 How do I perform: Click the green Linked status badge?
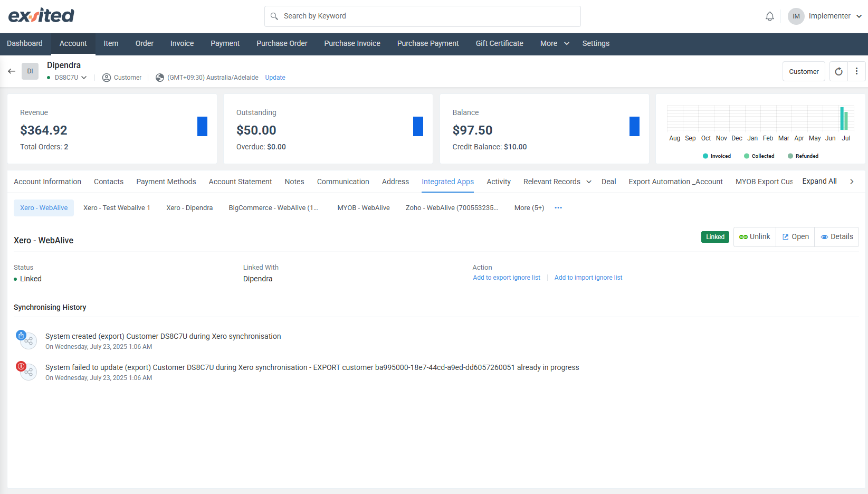(715, 237)
